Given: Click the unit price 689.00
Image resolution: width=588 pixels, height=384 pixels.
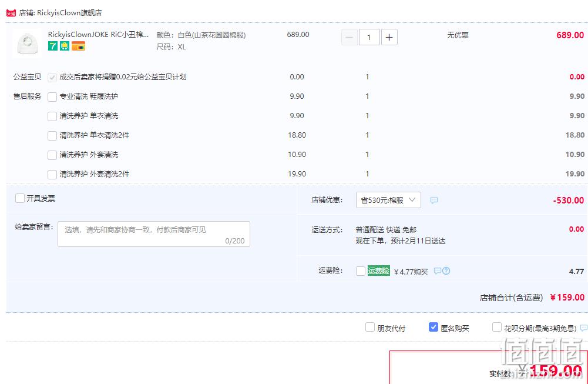Looking at the screenshot, I should point(298,35).
